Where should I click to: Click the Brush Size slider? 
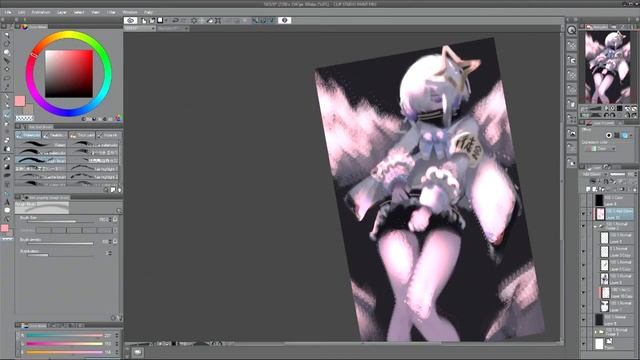[61, 221]
